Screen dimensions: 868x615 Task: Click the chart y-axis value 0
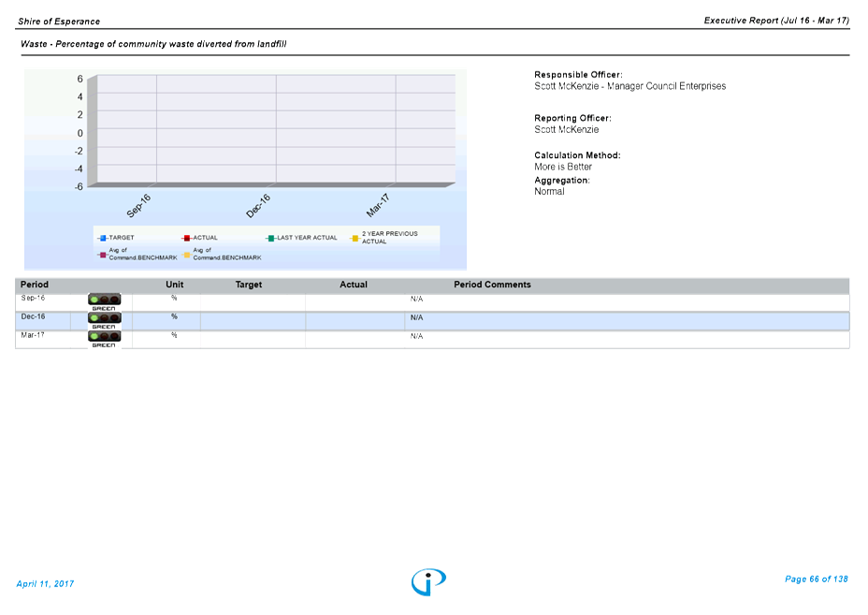coord(80,133)
